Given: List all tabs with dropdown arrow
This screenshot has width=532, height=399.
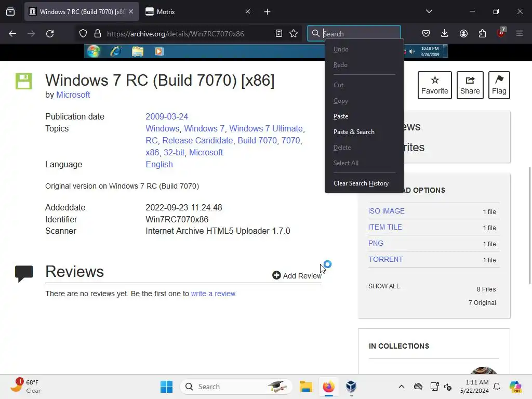Looking at the screenshot, I should [429, 11].
